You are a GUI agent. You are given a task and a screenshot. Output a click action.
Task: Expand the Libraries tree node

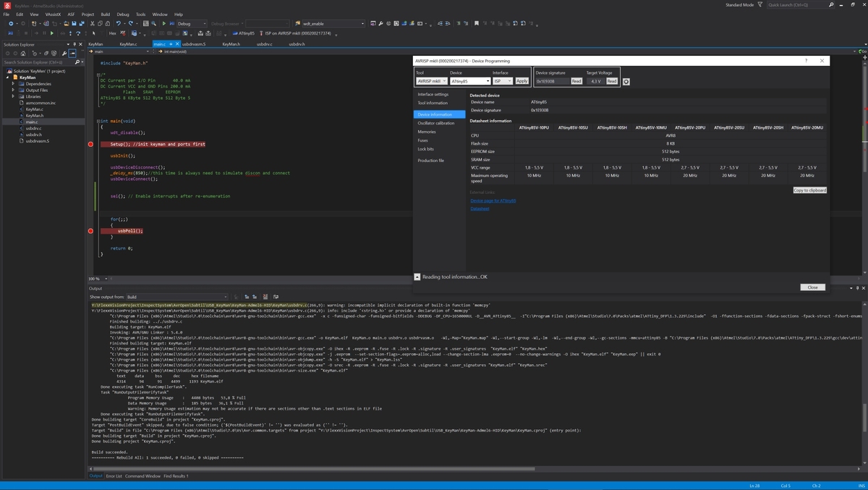click(x=13, y=96)
